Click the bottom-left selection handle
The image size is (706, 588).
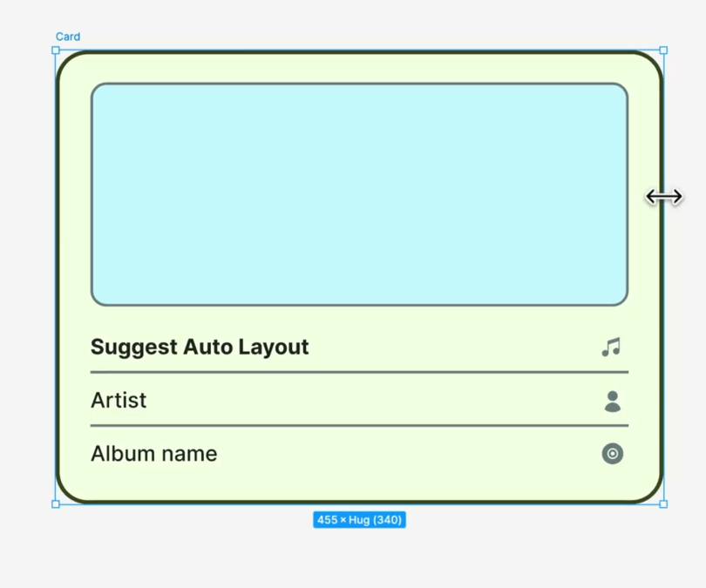coord(55,504)
